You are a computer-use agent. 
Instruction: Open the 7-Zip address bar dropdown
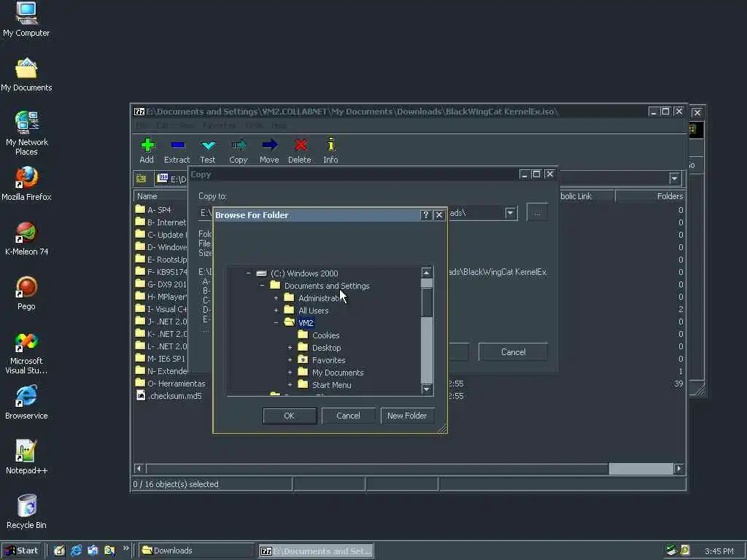(x=674, y=179)
